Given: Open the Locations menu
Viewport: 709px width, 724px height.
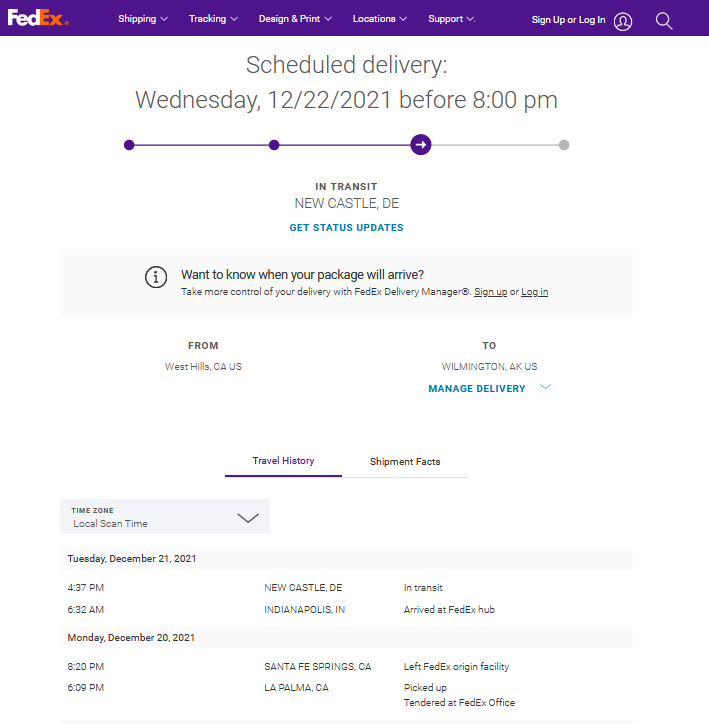Looking at the screenshot, I should click(x=380, y=19).
